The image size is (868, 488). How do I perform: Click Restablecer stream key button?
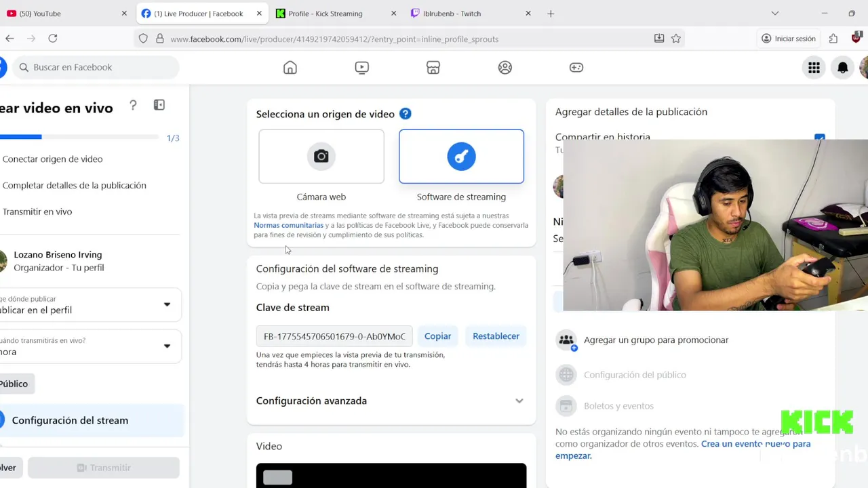tap(496, 336)
